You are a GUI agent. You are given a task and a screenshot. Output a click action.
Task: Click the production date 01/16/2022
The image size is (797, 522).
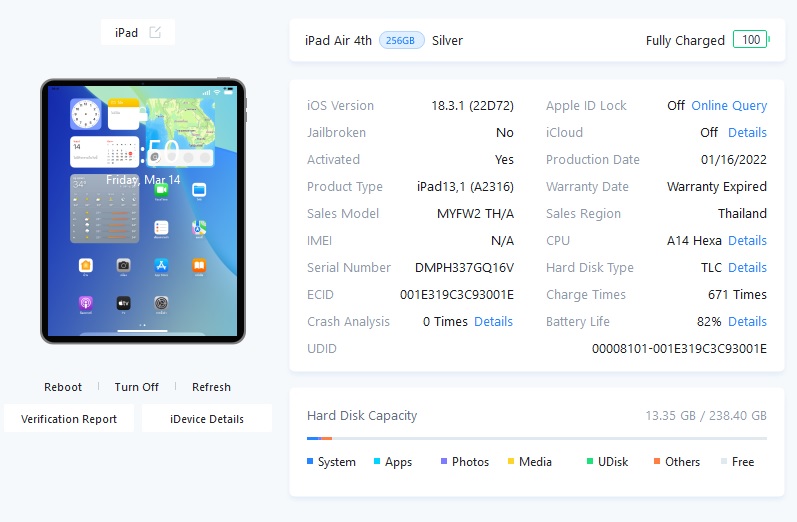pos(733,160)
